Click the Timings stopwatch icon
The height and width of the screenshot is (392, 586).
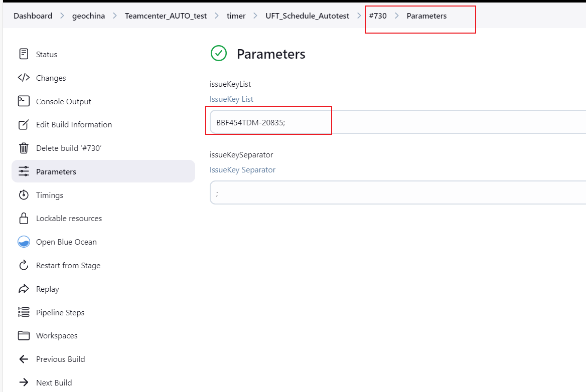point(24,195)
